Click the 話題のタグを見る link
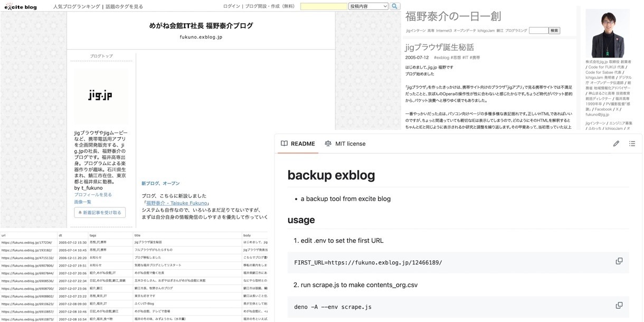The image size is (644, 322). 124,7
